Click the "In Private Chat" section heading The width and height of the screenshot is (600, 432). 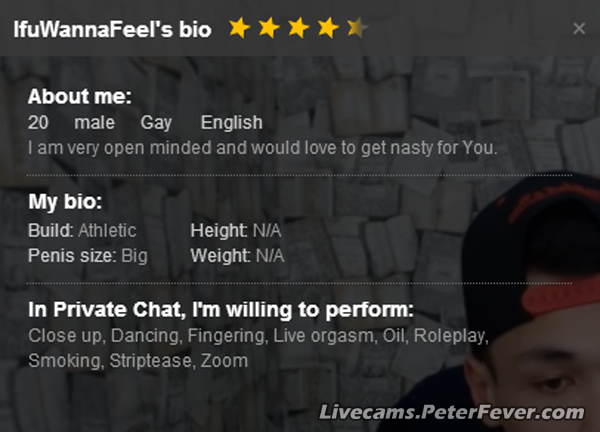click(x=220, y=309)
